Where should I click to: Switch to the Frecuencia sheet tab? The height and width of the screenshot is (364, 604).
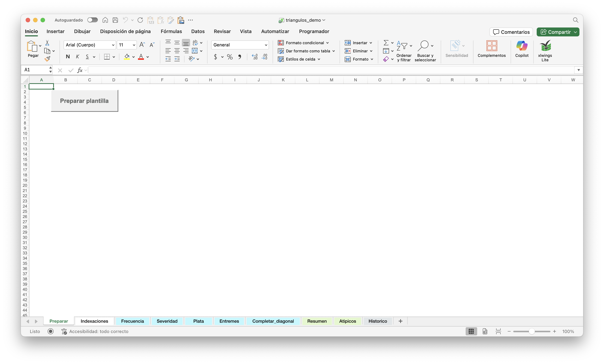(x=132, y=321)
